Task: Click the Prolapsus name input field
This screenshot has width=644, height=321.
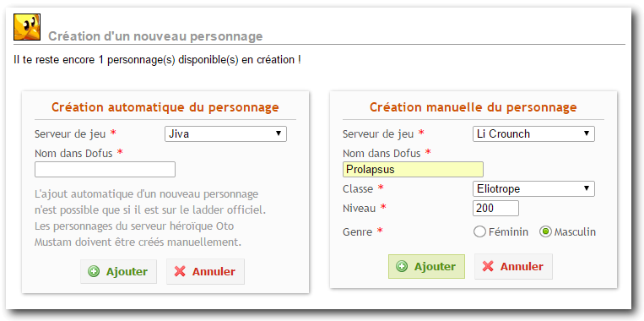Action: (413, 169)
